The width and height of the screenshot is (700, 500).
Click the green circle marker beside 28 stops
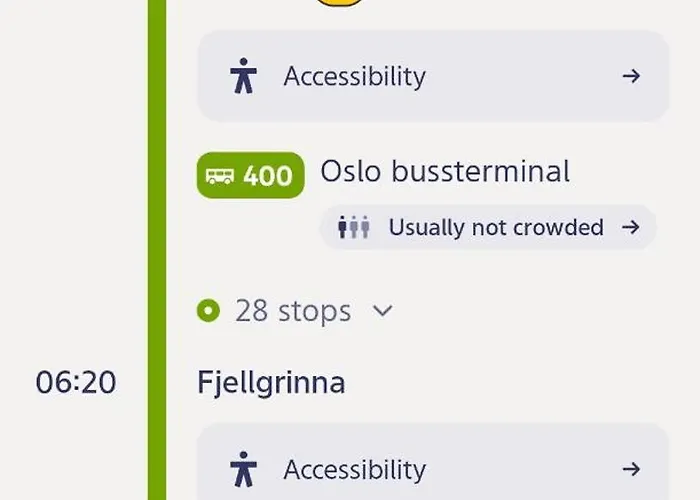(x=209, y=311)
